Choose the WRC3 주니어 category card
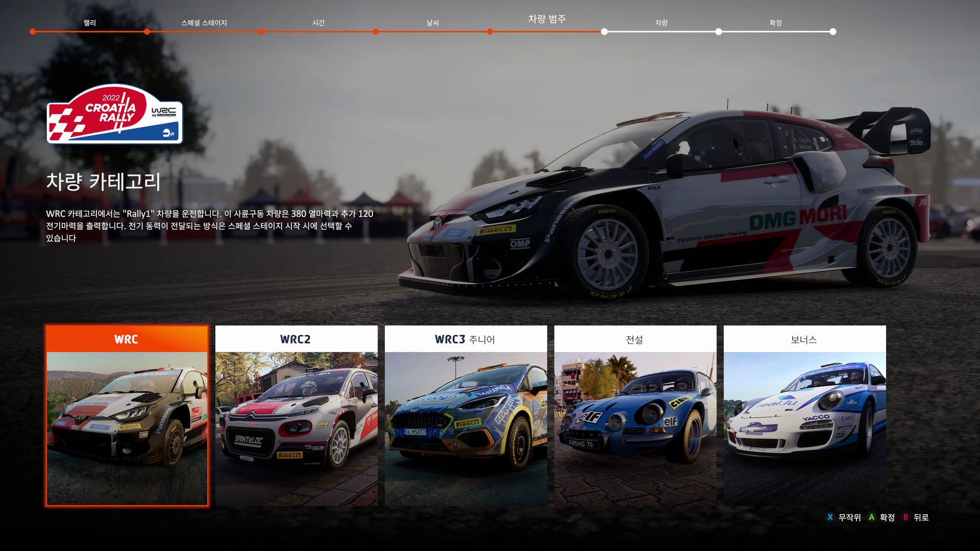Screen dimensions: 980x551 pos(465,416)
